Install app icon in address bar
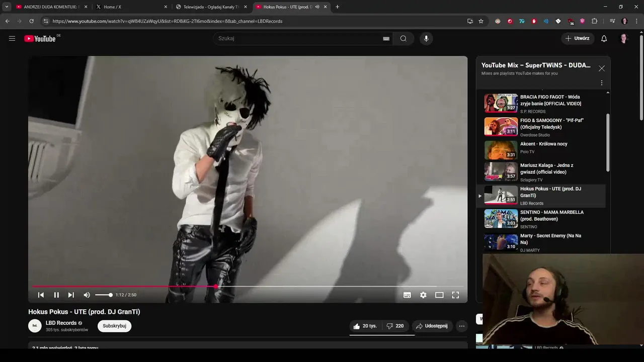The image size is (644, 362). click(470, 21)
